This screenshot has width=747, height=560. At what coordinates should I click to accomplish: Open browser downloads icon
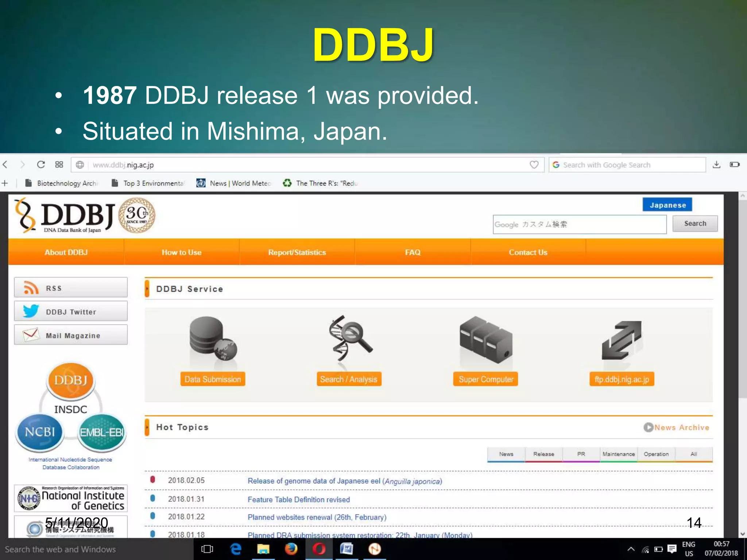716,164
